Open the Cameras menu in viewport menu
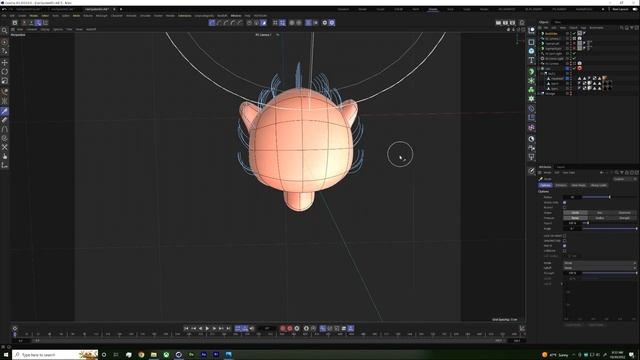Image resolution: width=640 pixels, height=360 pixels. click(x=32, y=29)
